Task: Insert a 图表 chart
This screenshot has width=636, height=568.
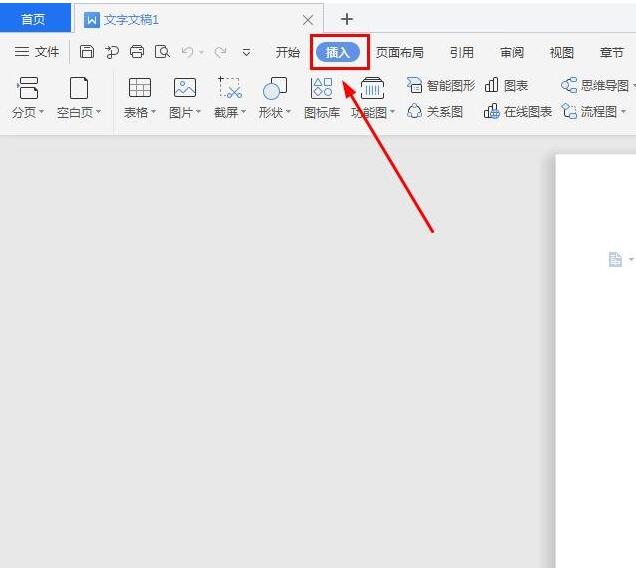Action: click(506, 86)
